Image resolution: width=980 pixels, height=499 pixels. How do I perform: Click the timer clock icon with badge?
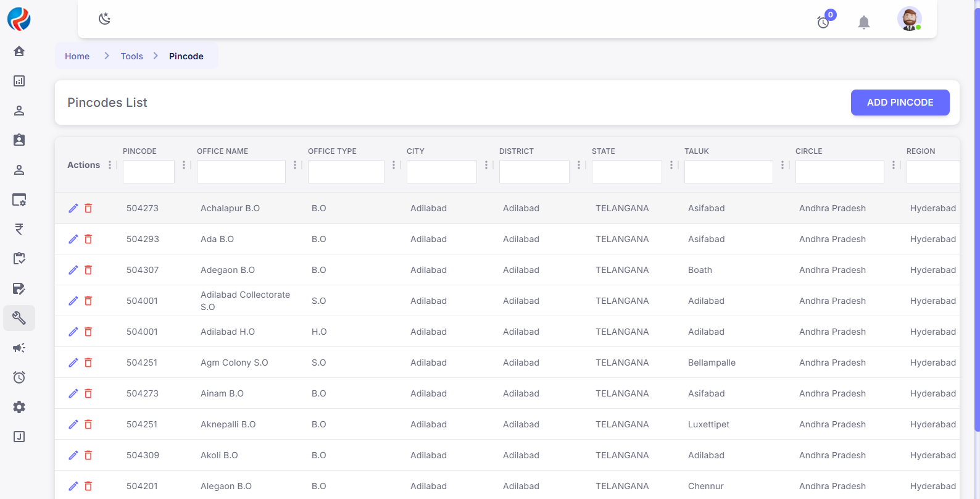pos(823,22)
